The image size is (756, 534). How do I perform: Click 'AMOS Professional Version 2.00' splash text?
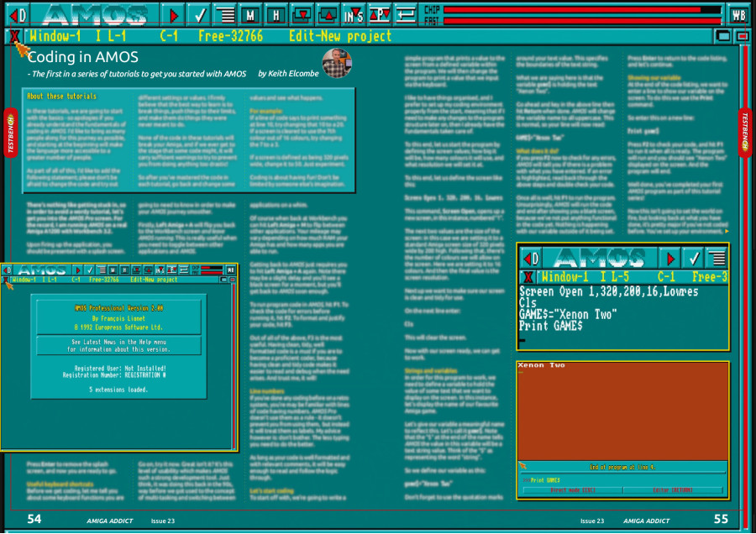(x=118, y=308)
